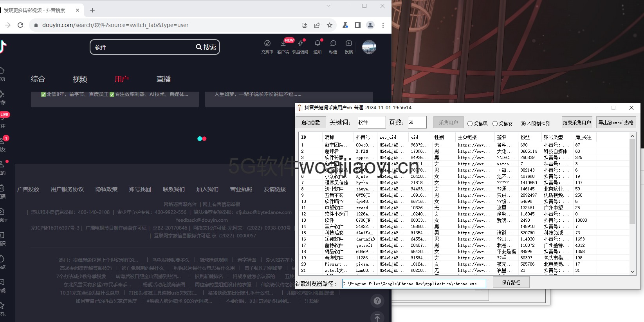Open 广告投放 footer link
Screen dimensions: 644x322
point(28,189)
